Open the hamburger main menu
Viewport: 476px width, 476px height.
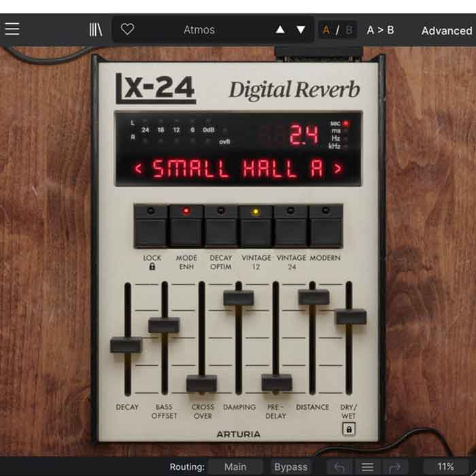(x=12, y=29)
